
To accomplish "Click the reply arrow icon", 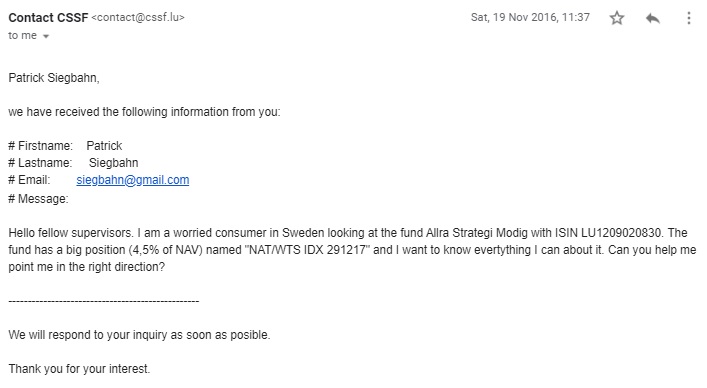I will 652,18.
